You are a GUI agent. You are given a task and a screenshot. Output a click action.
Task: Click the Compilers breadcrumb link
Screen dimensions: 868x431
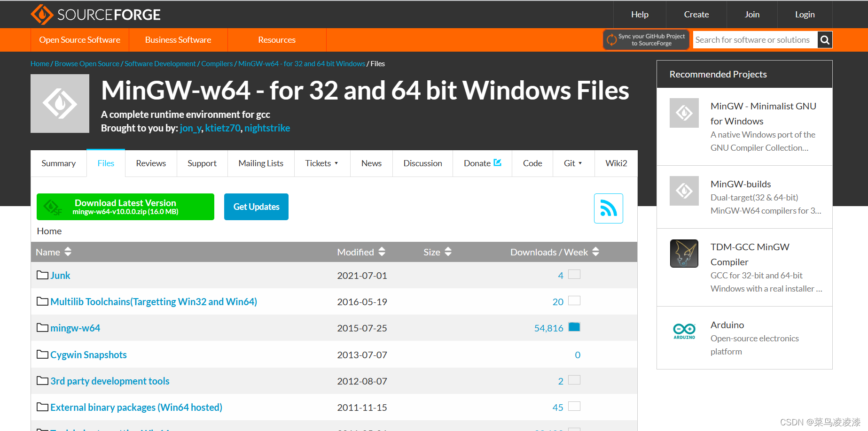point(217,64)
